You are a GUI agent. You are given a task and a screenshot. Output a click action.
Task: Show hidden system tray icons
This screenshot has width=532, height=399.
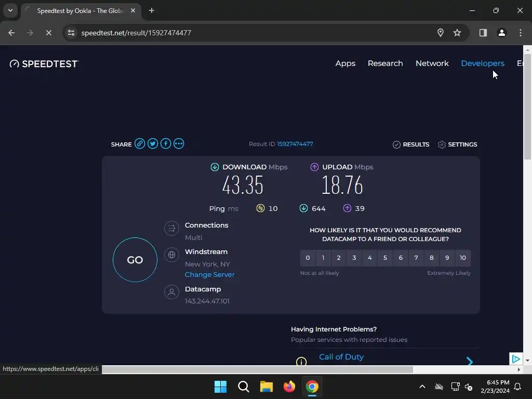tap(422, 387)
